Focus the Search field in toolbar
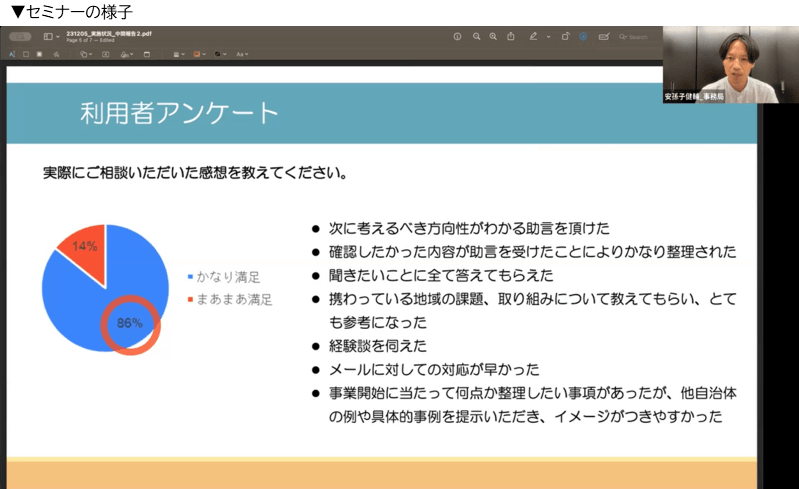Image resolution: width=799 pixels, height=489 pixels. click(633, 37)
